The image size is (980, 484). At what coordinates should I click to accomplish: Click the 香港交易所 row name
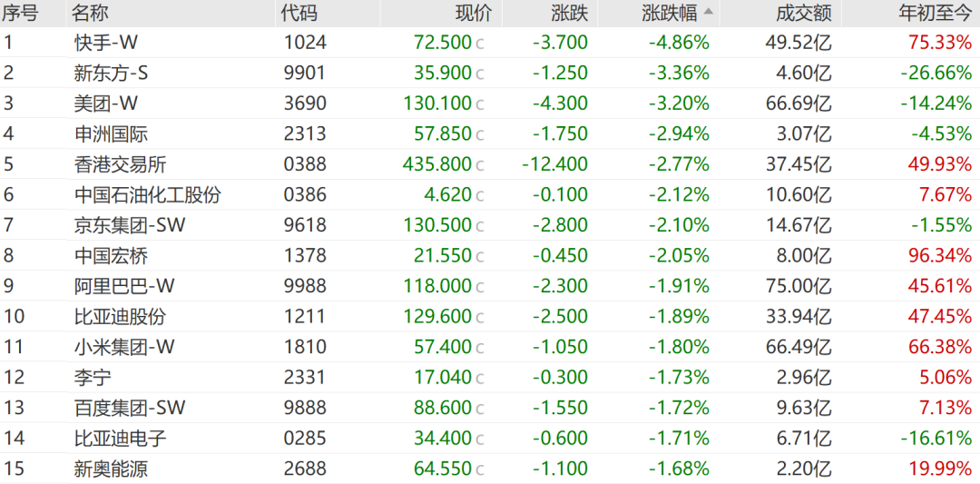121,164
